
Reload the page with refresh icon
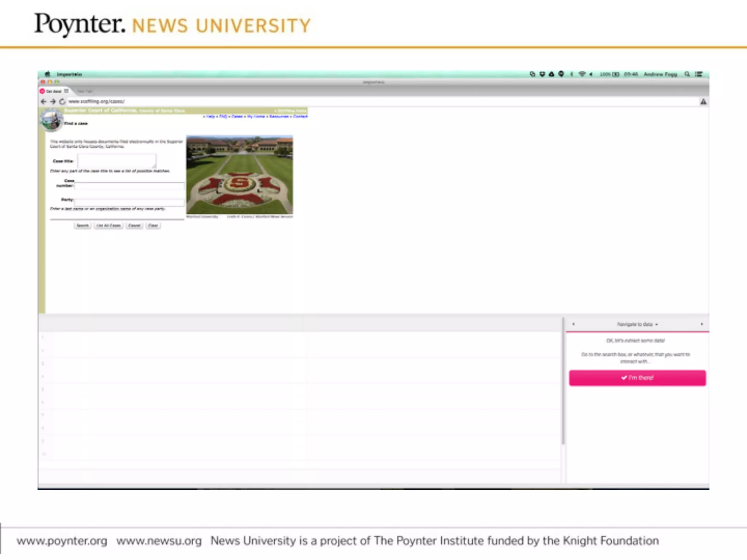[x=62, y=102]
